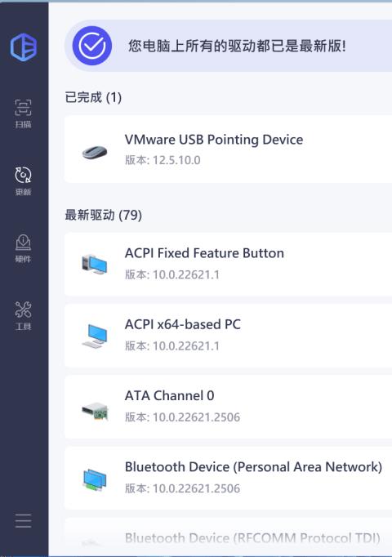The image size is (392, 557).
Task: Click the 已完成 (1) section heading
Action: [x=93, y=97]
